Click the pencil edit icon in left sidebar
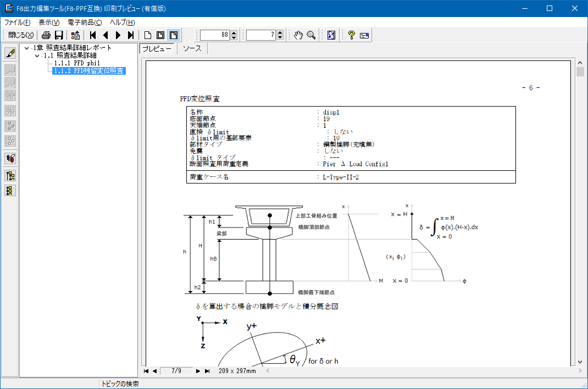Screen dimensions: 588x389 [10, 53]
